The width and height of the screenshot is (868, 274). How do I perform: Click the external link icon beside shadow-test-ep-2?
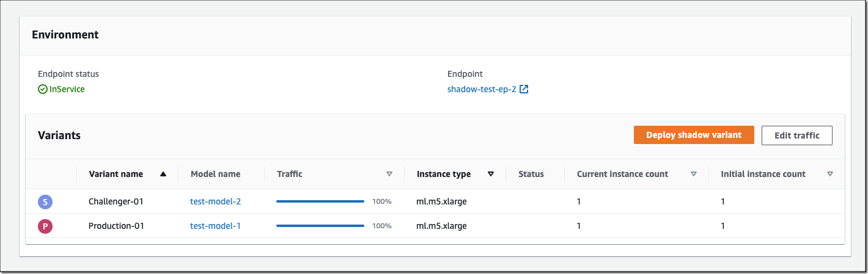[x=524, y=90]
